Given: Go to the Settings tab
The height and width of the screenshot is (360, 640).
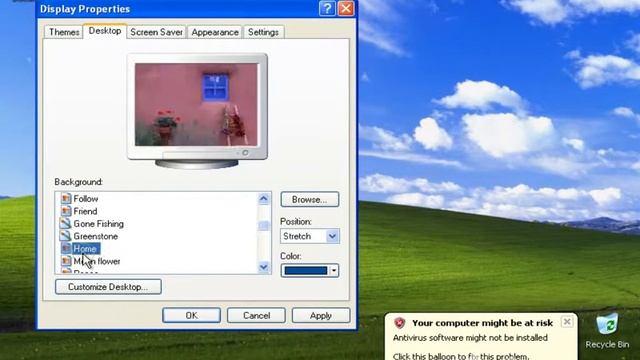Looking at the screenshot, I should (x=263, y=32).
